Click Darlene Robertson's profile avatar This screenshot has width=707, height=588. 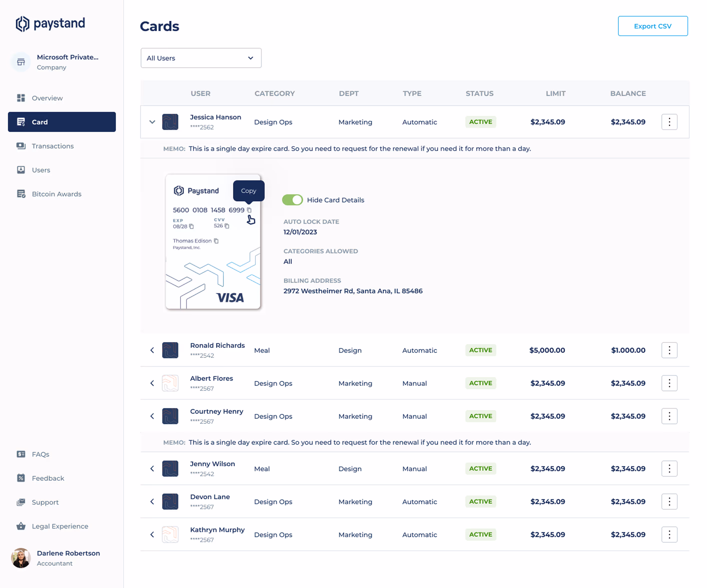point(21,558)
